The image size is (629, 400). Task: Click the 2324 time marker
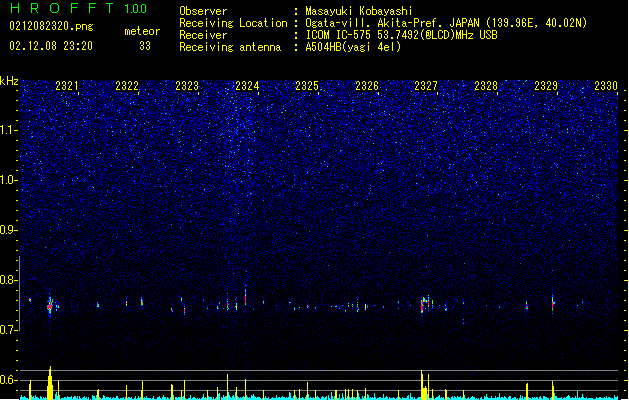click(247, 86)
